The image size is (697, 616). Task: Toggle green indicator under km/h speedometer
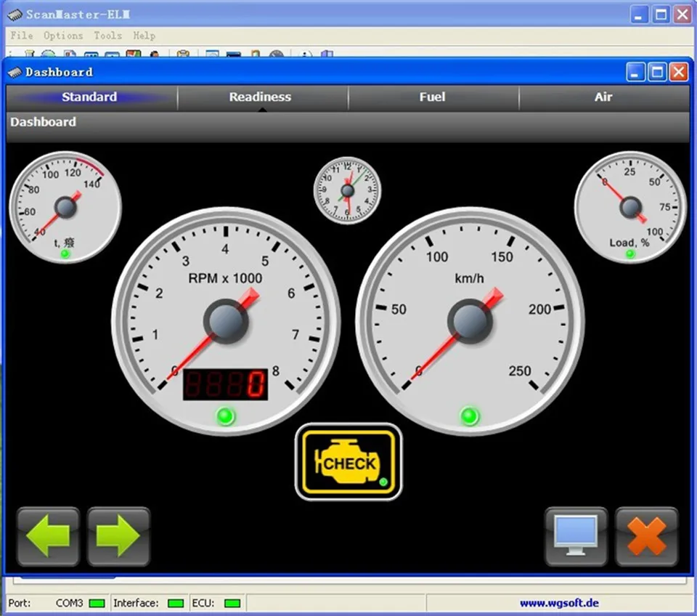[x=470, y=417]
